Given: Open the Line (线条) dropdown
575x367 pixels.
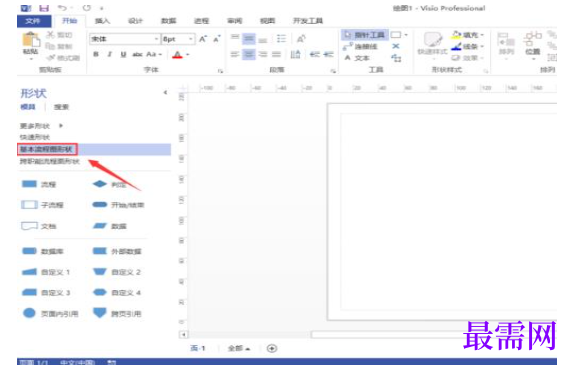Looking at the screenshot, I should (x=467, y=47).
